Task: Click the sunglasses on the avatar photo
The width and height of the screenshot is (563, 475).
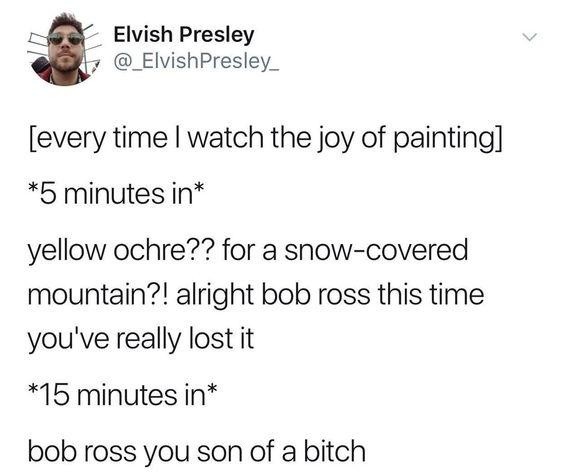Action: click(65, 38)
